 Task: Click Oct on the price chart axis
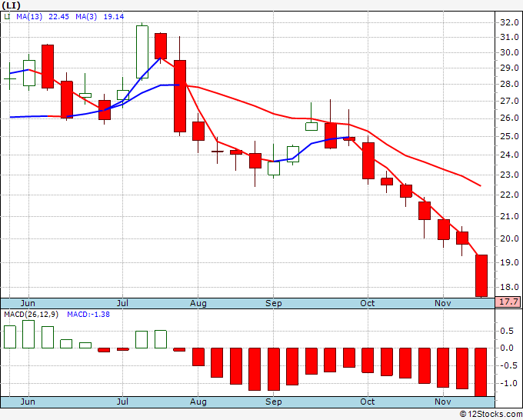click(368, 303)
